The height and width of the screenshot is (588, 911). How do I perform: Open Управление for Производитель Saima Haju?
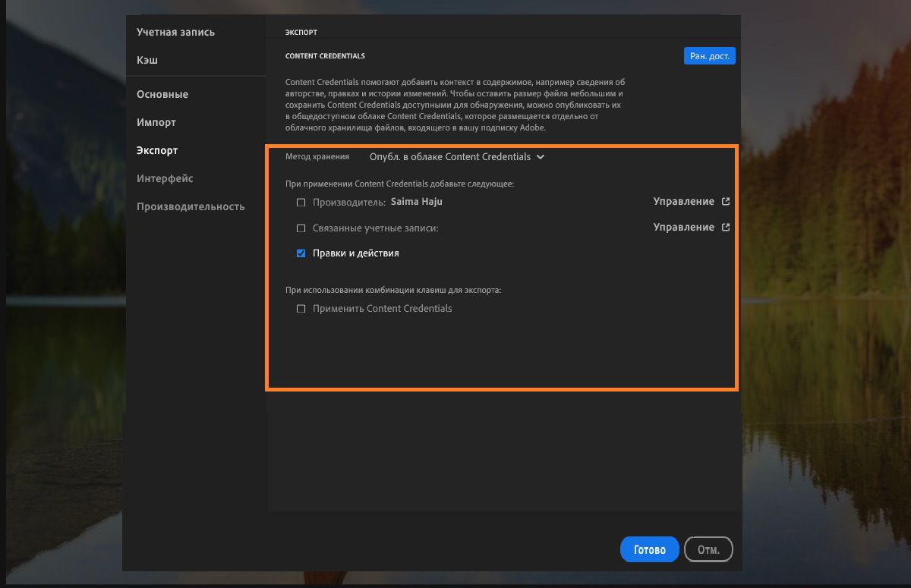pos(683,201)
